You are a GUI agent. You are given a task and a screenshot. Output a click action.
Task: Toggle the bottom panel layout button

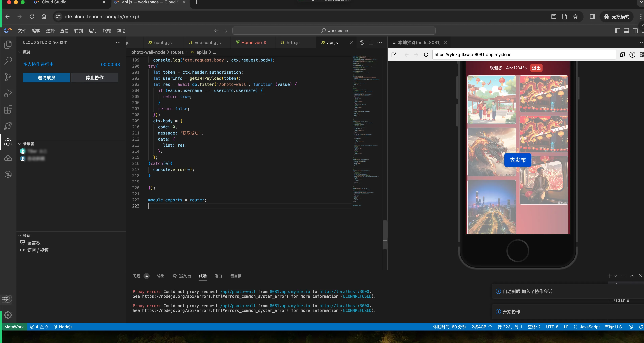pyautogui.click(x=626, y=31)
